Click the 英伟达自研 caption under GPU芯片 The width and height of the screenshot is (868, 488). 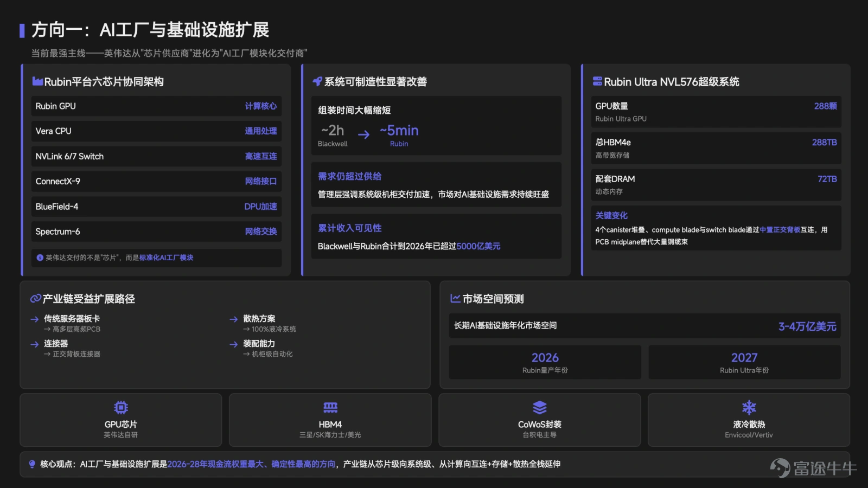point(121,435)
